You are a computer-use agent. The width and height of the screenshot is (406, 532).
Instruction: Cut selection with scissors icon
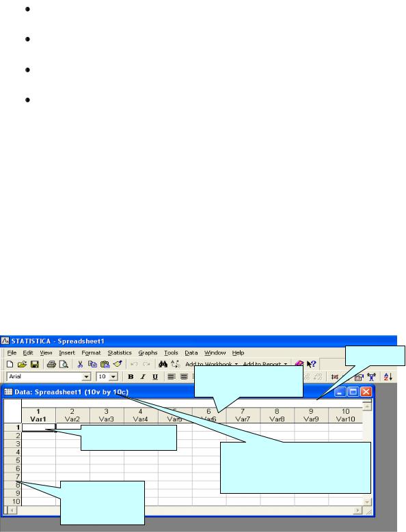tap(80, 364)
